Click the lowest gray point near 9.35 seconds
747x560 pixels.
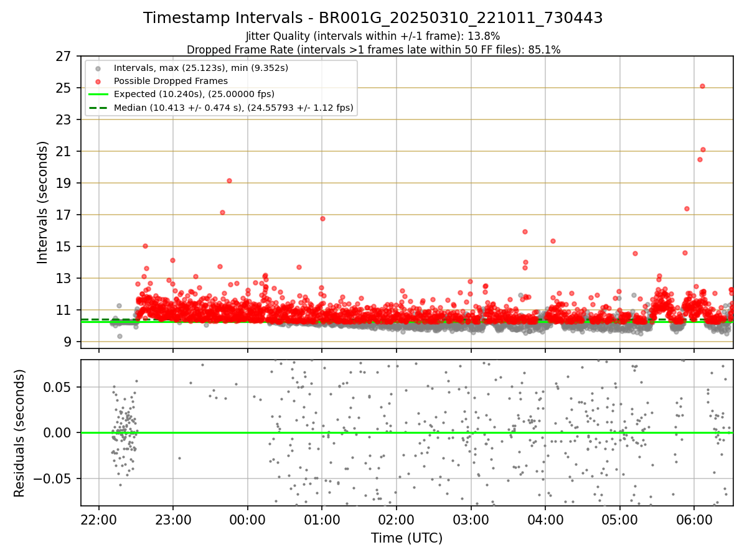(120, 336)
